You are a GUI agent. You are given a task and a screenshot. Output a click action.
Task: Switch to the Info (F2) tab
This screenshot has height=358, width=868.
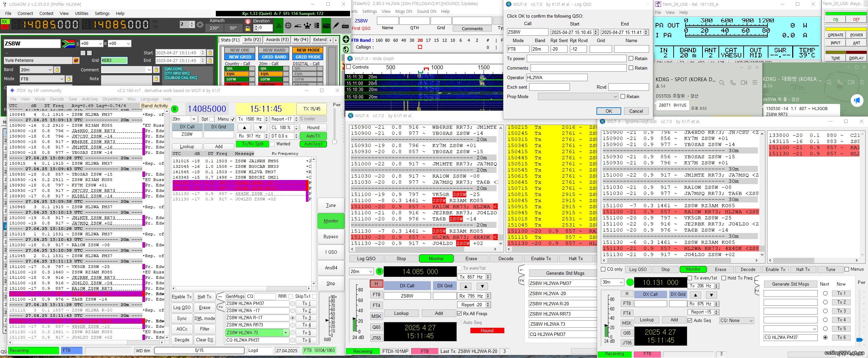(x=253, y=40)
